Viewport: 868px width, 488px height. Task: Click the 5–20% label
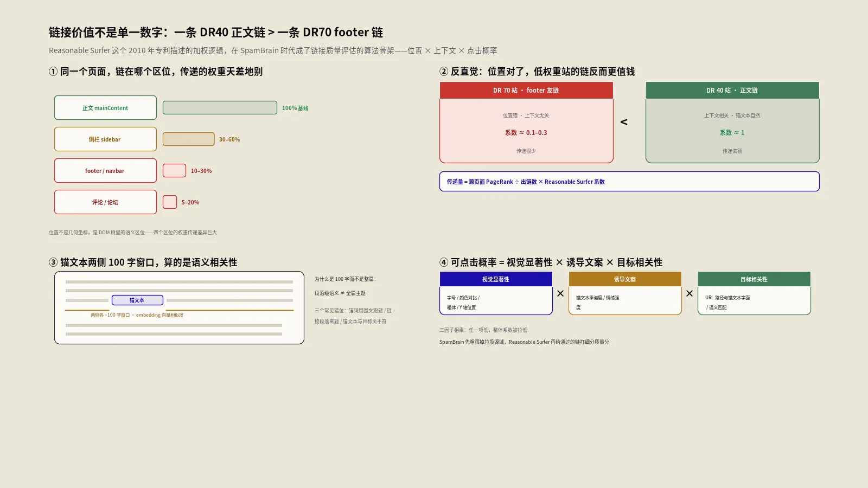(x=190, y=203)
